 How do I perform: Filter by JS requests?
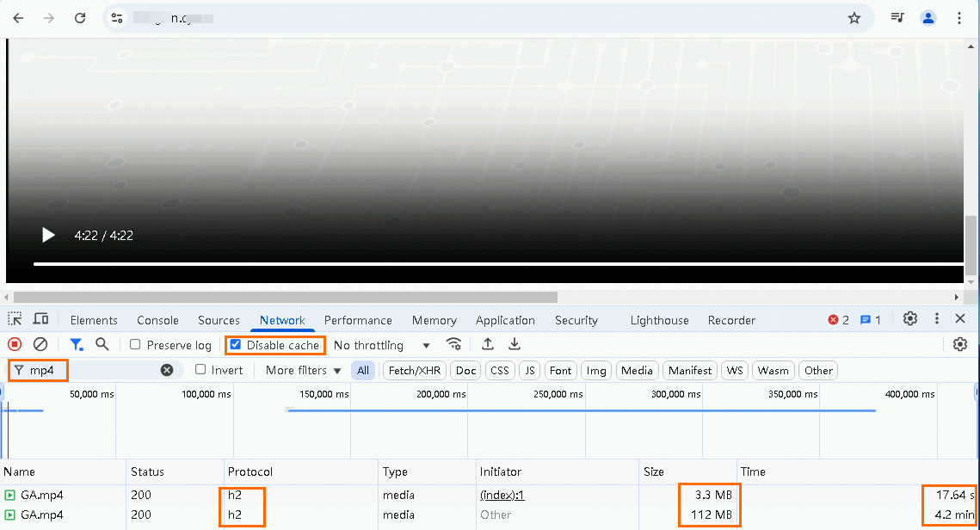(x=530, y=371)
